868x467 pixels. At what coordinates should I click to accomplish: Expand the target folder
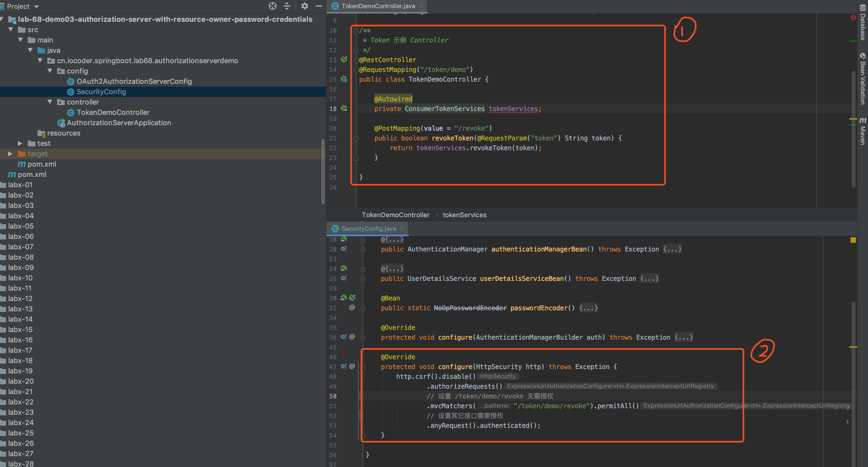pyautogui.click(x=10, y=154)
